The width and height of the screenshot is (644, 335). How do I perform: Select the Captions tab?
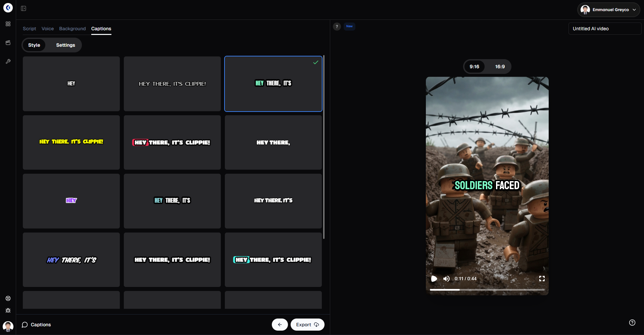point(101,29)
